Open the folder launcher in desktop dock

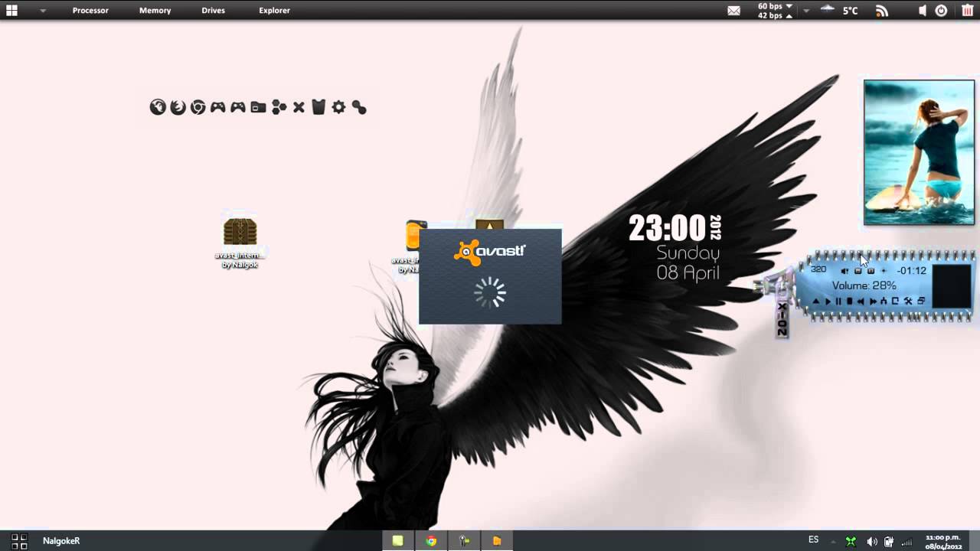pos(258,107)
